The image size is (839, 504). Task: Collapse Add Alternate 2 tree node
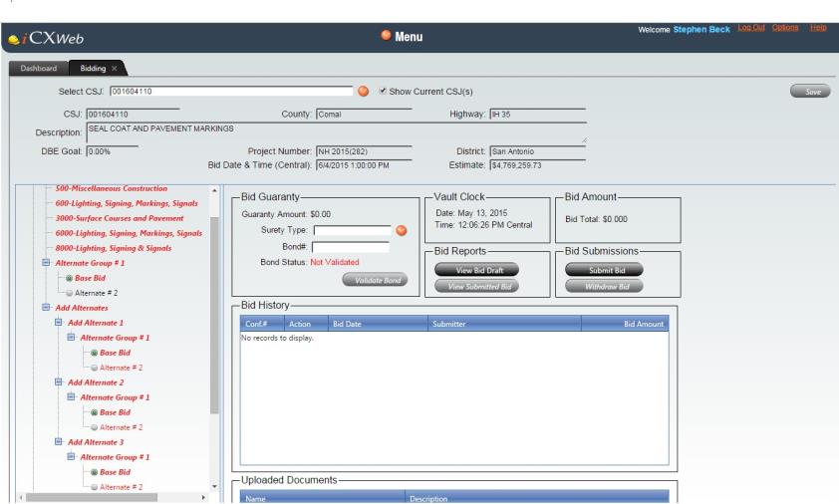59,382
